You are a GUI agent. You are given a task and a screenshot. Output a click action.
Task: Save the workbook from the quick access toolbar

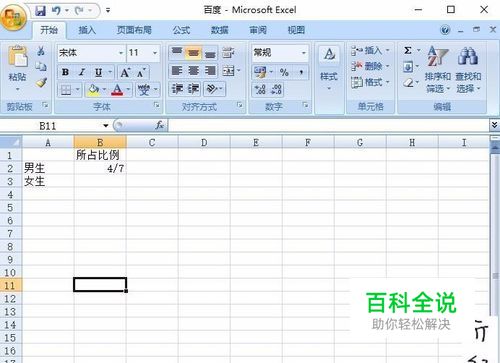pyautogui.click(x=40, y=11)
